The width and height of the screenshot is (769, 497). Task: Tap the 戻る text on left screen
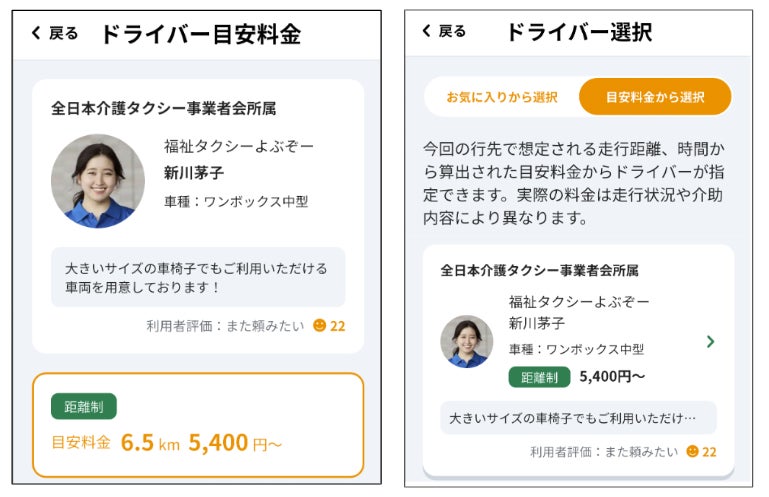pyautogui.click(x=63, y=34)
